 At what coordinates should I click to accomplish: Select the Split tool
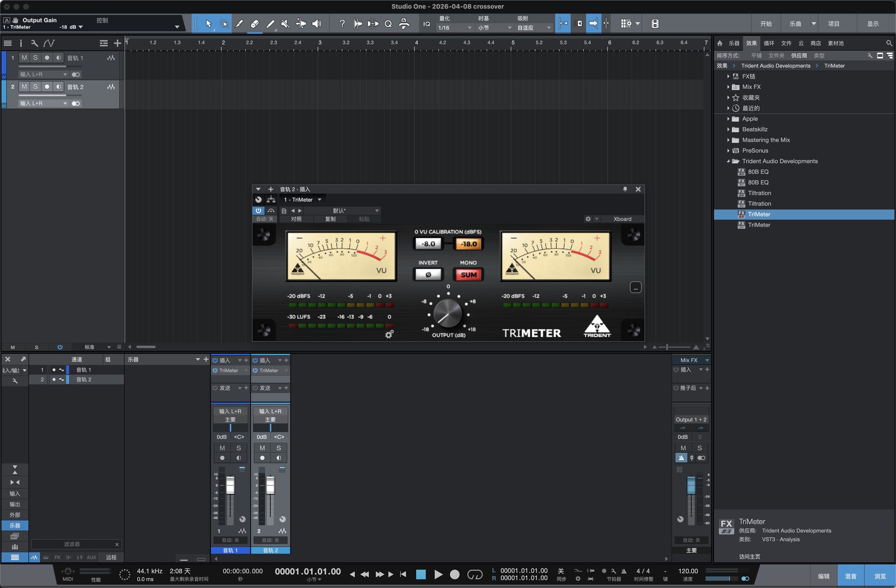click(x=239, y=23)
